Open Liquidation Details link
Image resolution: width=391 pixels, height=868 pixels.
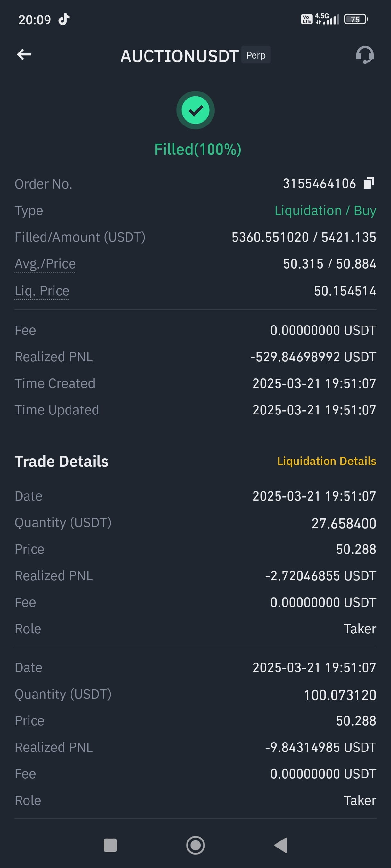tap(327, 461)
